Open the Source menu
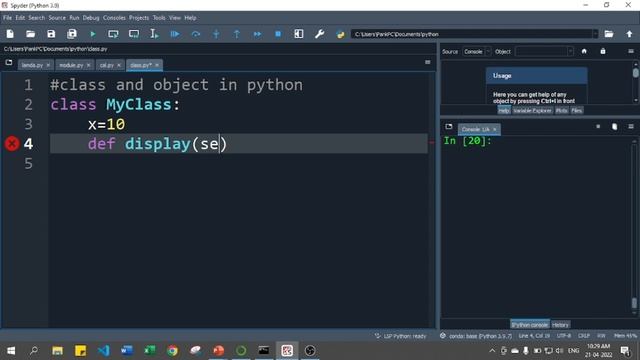640x360 pixels. click(x=57, y=18)
